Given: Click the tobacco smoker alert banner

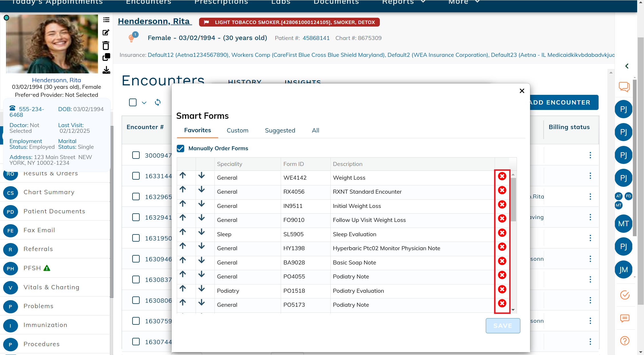Looking at the screenshot, I should point(289,22).
